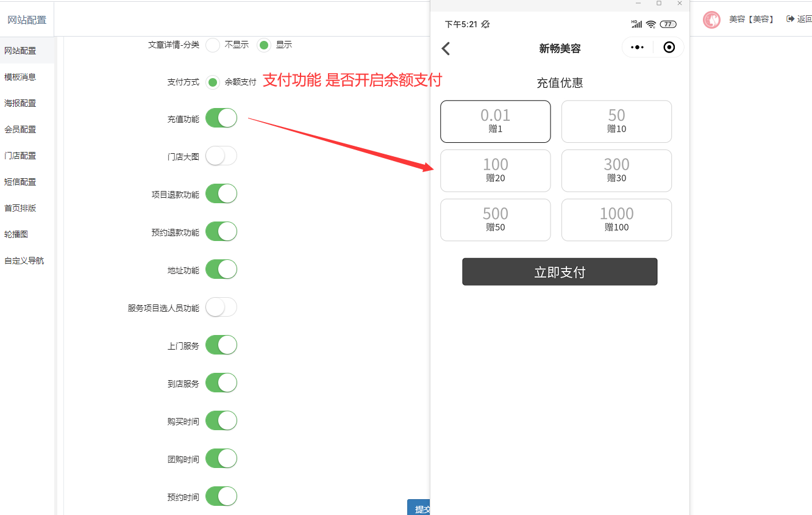Maximize the phone preview window
812x515 pixels.
[659, 4]
